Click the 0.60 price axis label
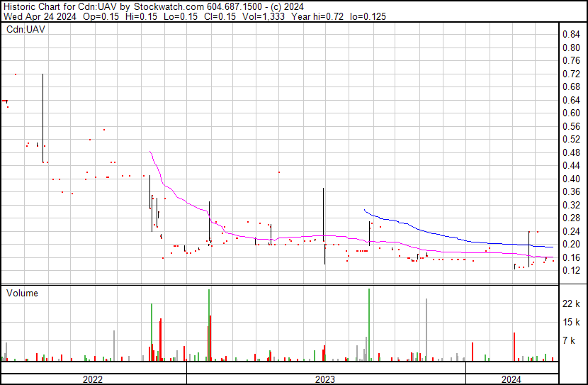This screenshot has width=588, height=385. click(571, 113)
